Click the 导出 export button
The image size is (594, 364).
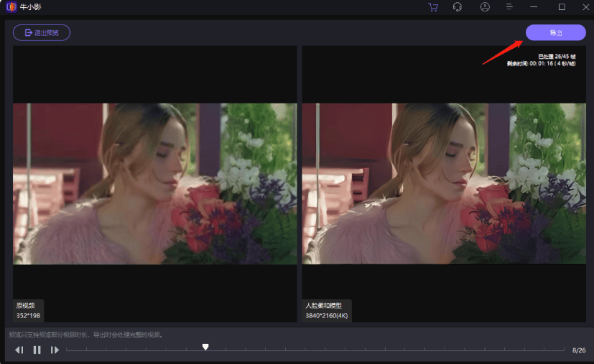[555, 33]
